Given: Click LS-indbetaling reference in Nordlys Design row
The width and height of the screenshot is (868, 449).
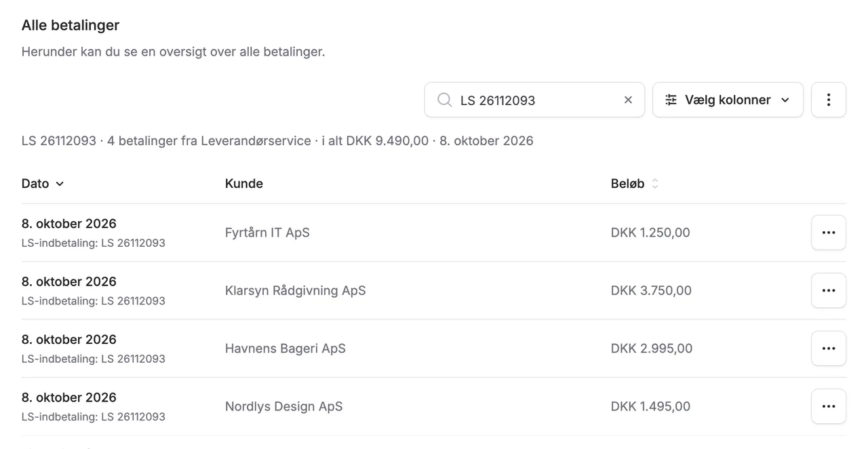Looking at the screenshot, I should [94, 416].
